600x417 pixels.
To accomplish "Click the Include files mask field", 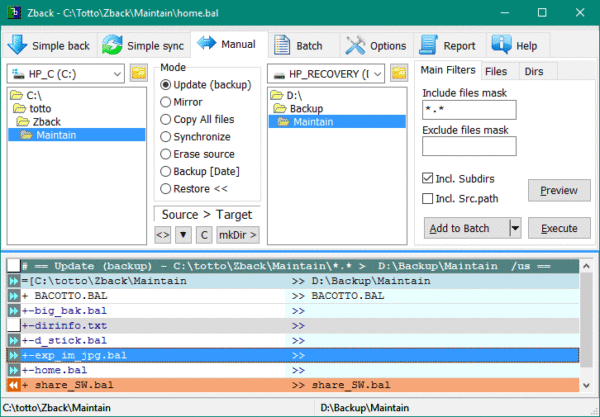I will point(469,110).
